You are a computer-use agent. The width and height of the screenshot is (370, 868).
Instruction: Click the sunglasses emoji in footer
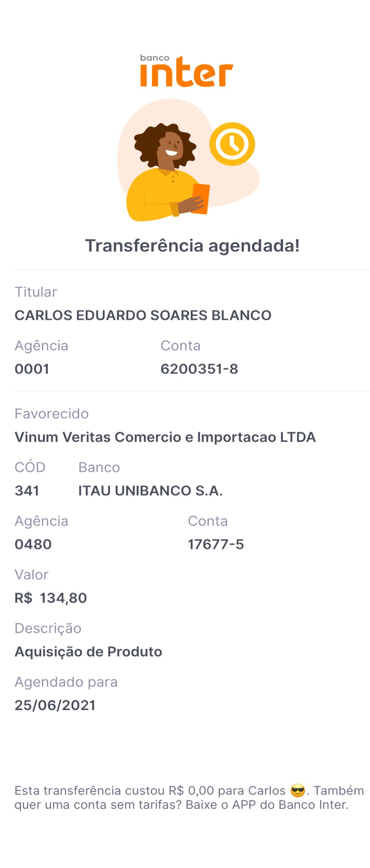coord(298,791)
